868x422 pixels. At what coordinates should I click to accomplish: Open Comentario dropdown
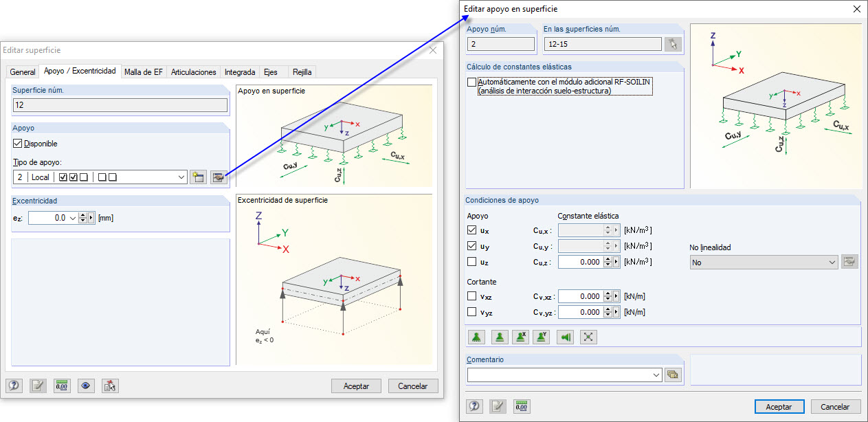[656, 375]
